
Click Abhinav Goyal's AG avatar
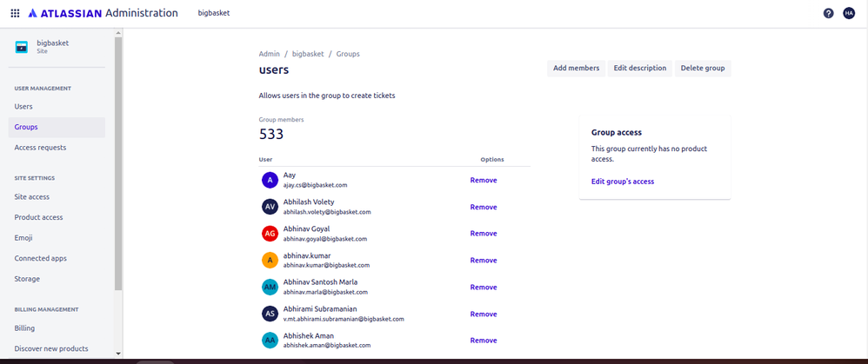[x=270, y=234]
